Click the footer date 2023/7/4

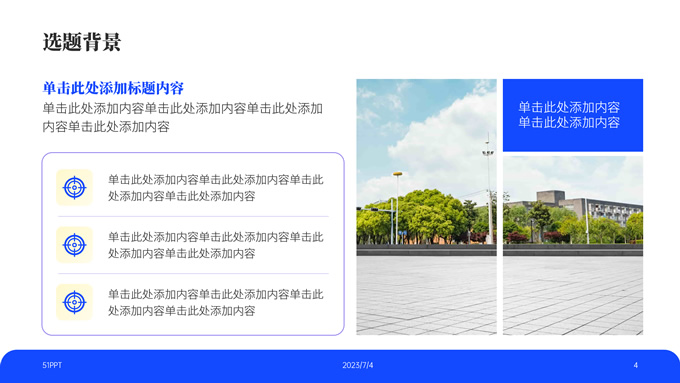pyautogui.click(x=358, y=365)
